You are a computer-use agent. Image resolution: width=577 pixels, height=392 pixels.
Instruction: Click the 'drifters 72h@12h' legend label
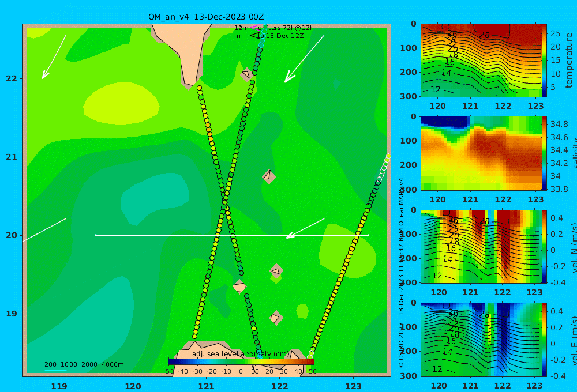[x=286, y=28]
